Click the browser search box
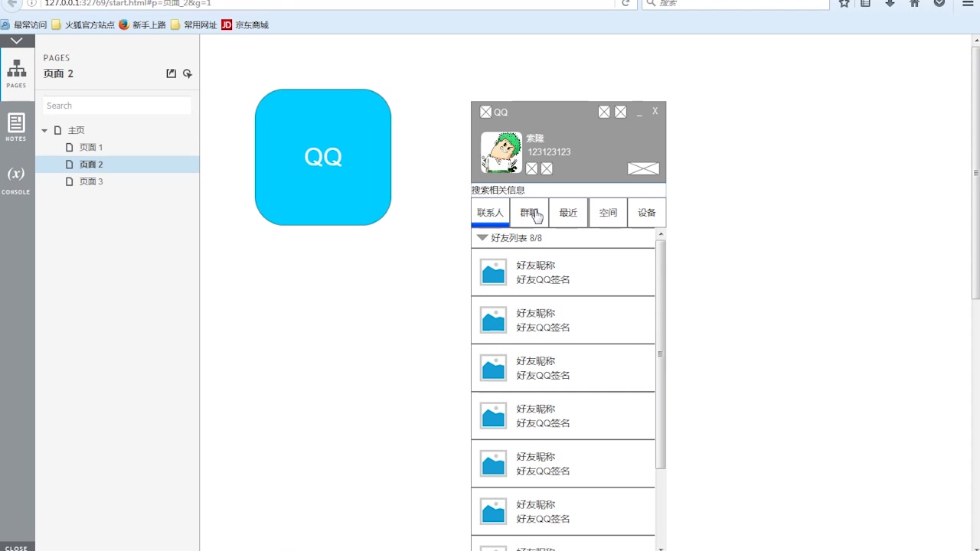The image size is (980, 551). [736, 3]
